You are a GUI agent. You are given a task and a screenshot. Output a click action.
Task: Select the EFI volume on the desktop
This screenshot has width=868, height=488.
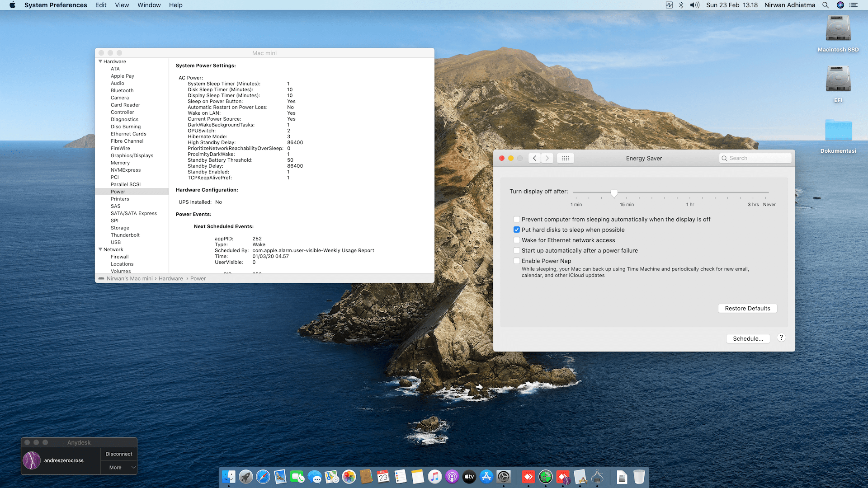(838, 84)
